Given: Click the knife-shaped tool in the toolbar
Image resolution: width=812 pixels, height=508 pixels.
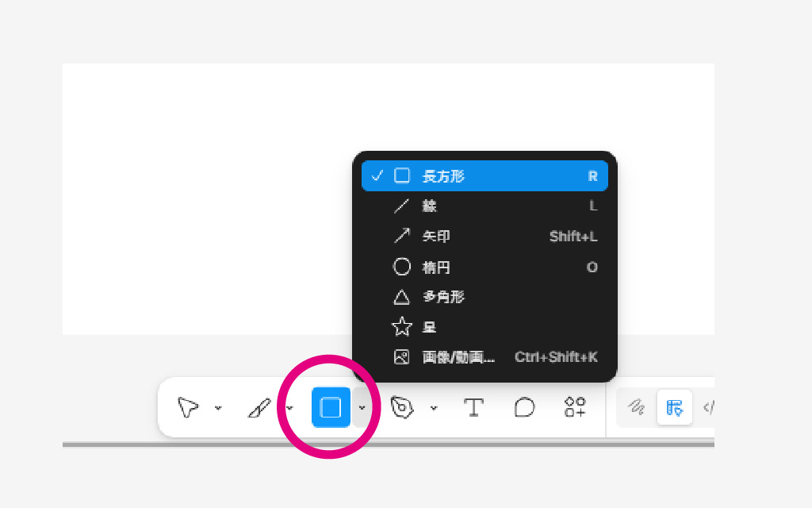Looking at the screenshot, I should click(x=259, y=408).
